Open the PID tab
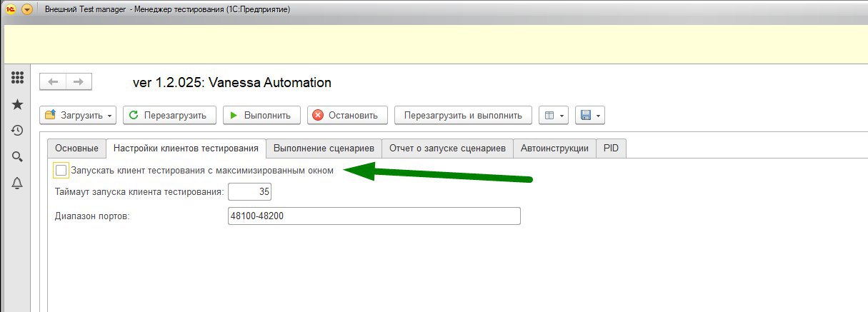The image size is (868, 312). [611, 148]
